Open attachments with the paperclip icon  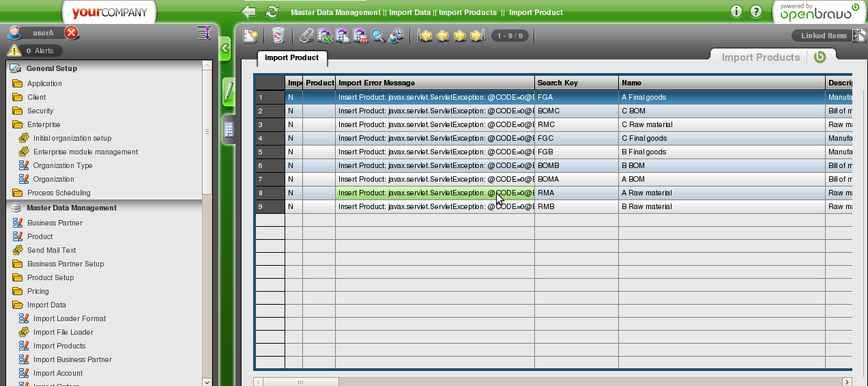point(306,36)
